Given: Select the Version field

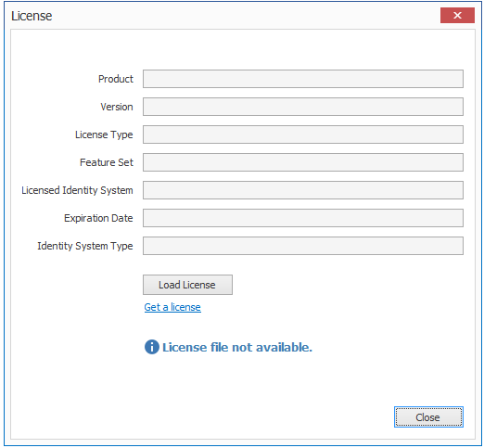Looking at the screenshot, I should [303, 107].
